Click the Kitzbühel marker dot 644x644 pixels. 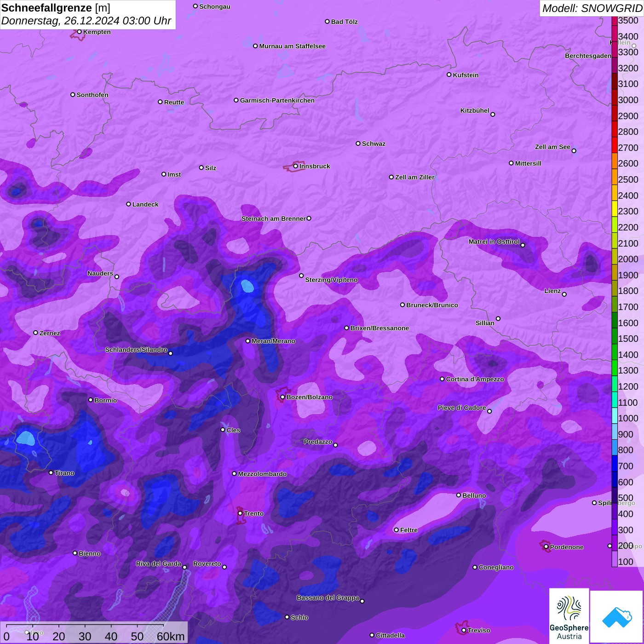[x=493, y=115]
